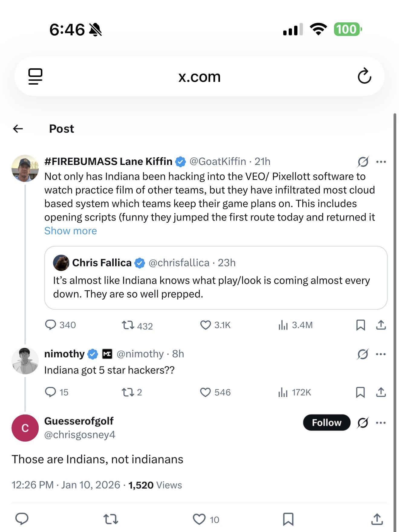This screenshot has height=532, width=399.
Task: Like the Guesserofgolf post with 10 likes
Action: [199, 519]
